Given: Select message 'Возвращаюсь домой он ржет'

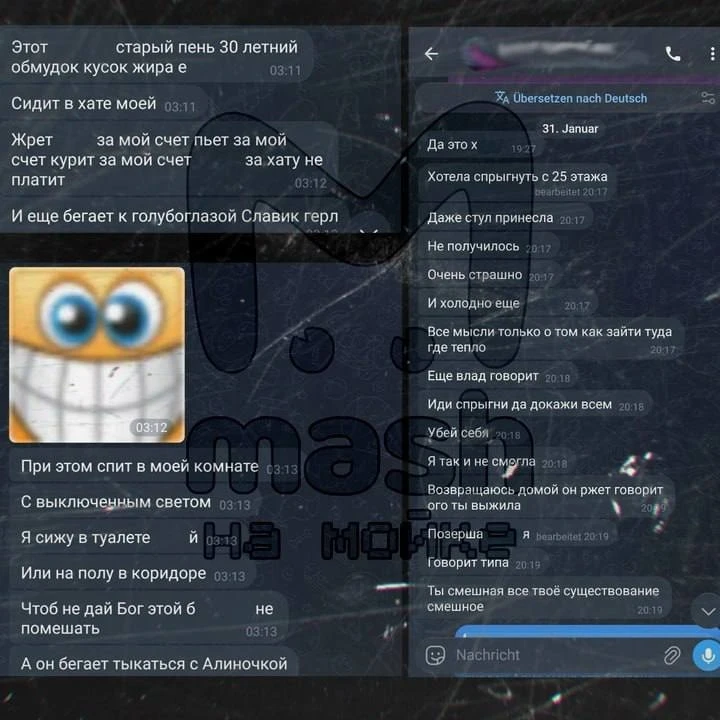Looking at the screenshot, I should tap(547, 498).
